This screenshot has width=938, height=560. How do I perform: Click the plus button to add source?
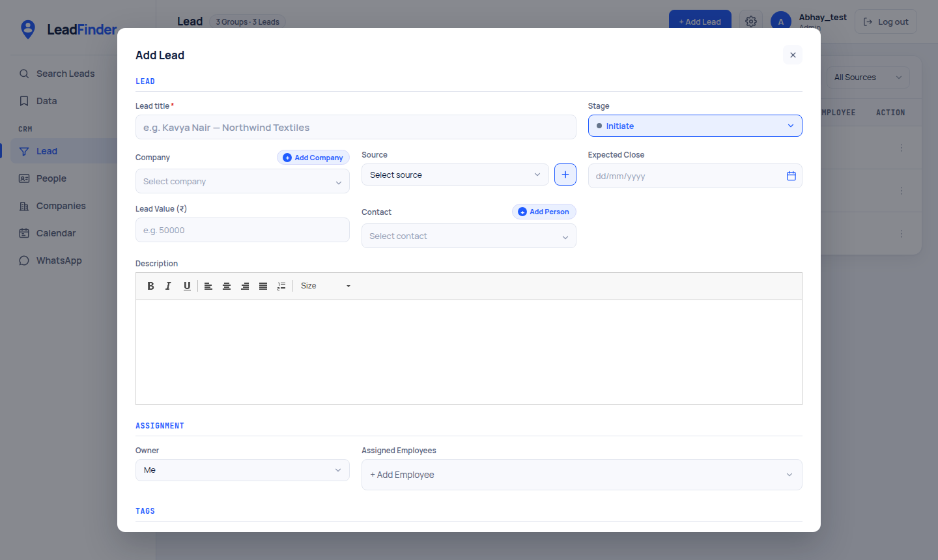pos(565,175)
